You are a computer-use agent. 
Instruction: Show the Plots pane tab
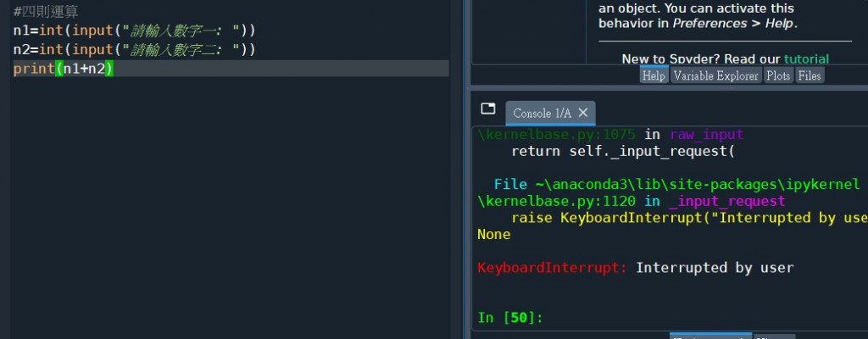click(778, 76)
